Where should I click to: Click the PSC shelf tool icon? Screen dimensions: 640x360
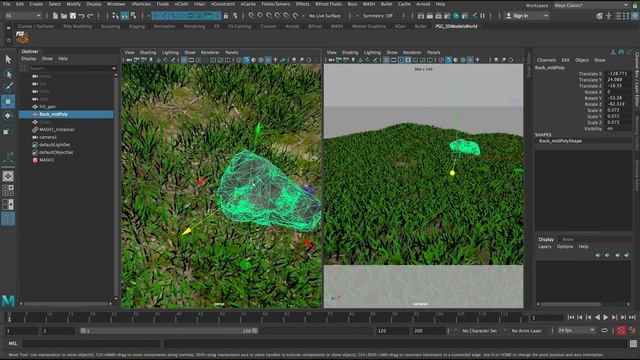(22, 38)
